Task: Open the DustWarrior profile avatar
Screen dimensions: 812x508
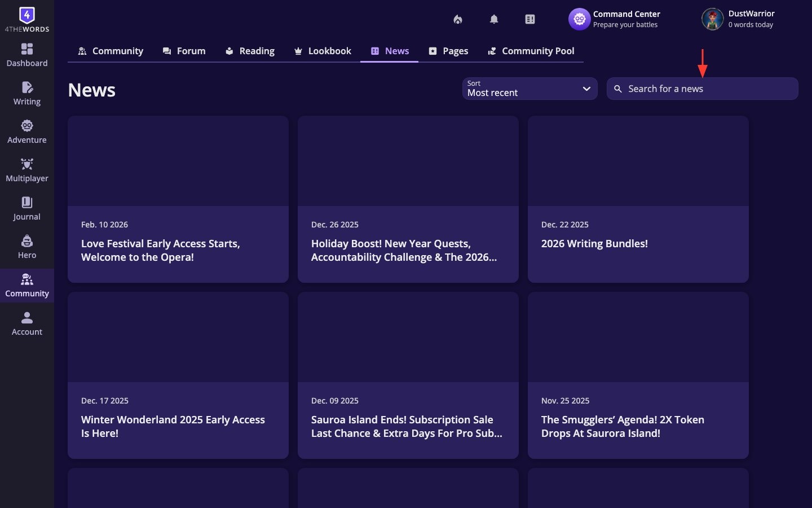Action: click(x=713, y=19)
